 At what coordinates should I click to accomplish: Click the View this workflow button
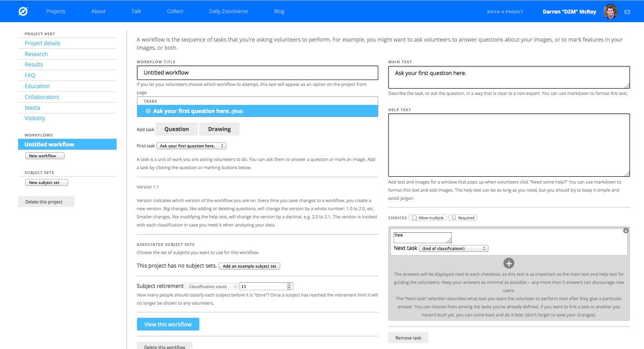click(168, 324)
